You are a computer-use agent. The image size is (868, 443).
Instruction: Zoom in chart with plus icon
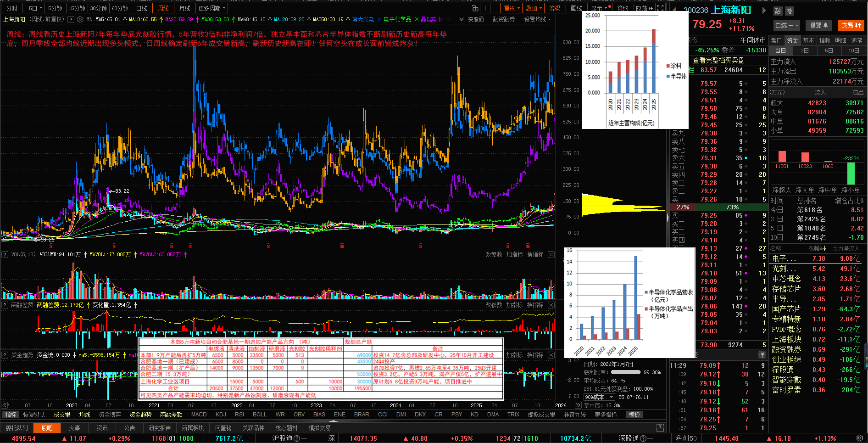tap(485, 8)
